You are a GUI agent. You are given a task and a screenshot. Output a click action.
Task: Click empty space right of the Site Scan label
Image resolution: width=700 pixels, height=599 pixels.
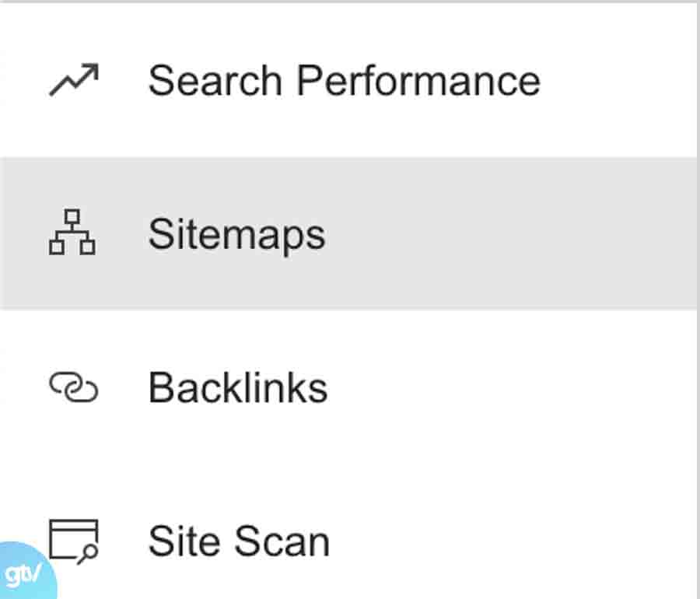click(x=506, y=541)
